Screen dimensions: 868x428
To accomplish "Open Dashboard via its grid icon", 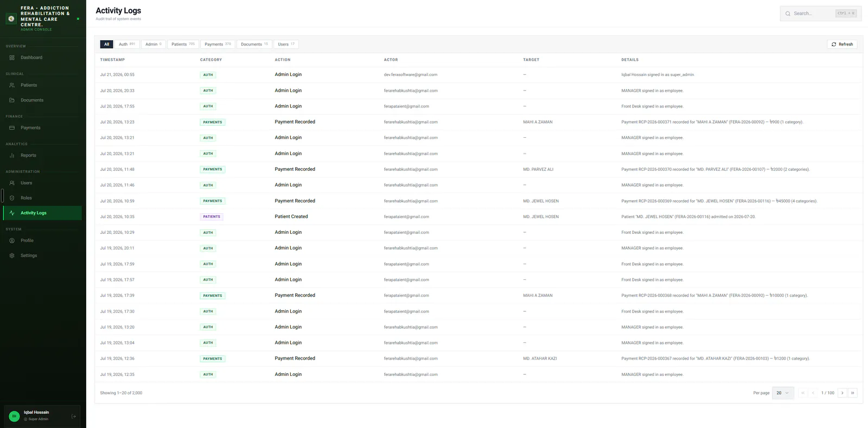I will (x=12, y=58).
